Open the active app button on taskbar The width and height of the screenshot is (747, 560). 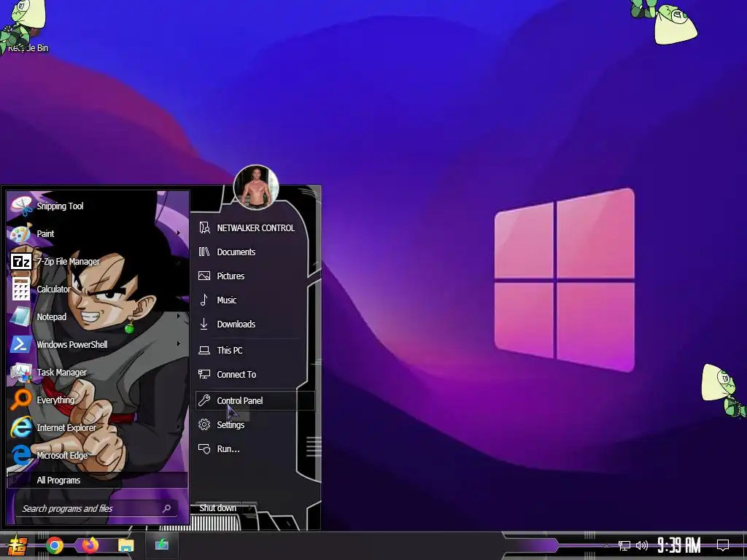pos(161,545)
